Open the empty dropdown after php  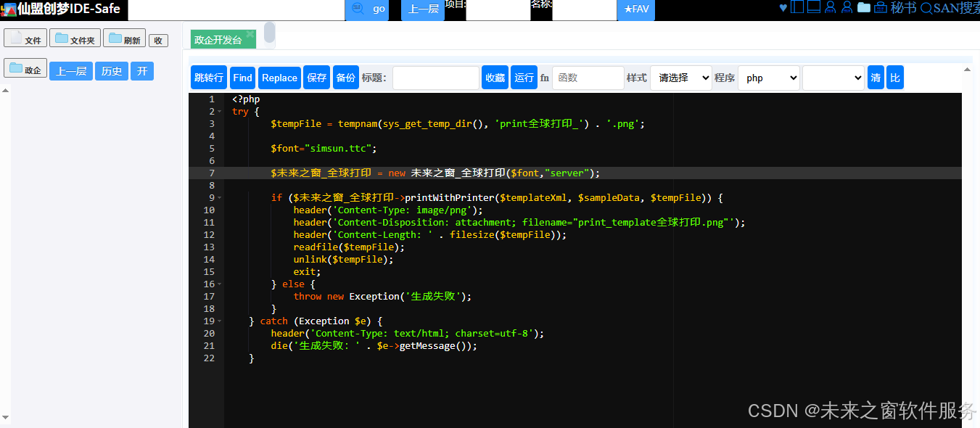click(833, 78)
